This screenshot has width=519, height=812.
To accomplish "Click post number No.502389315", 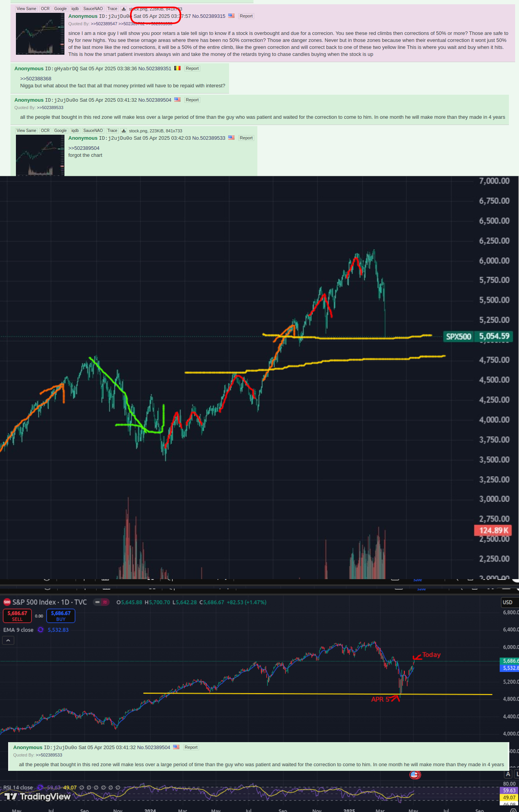I will (209, 16).
